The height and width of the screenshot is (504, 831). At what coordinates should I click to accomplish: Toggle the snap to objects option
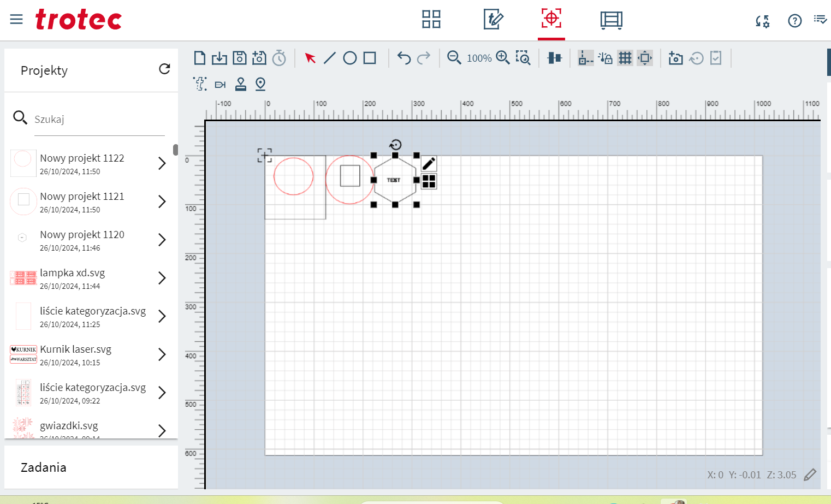(x=585, y=58)
